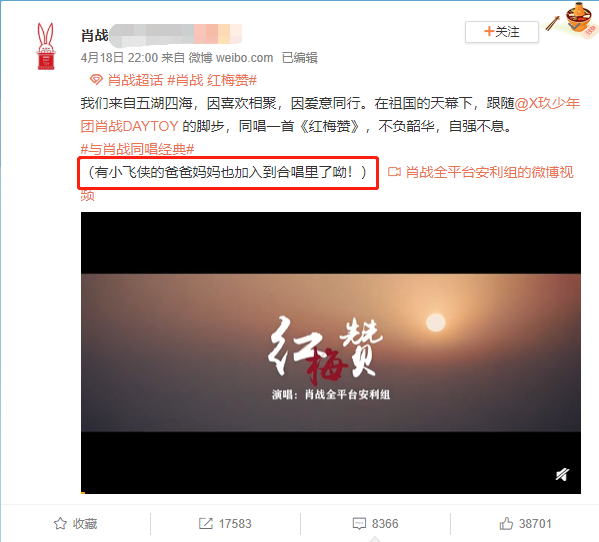Open 肖战全平台安利组的微博视频 link

coord(327,184)
